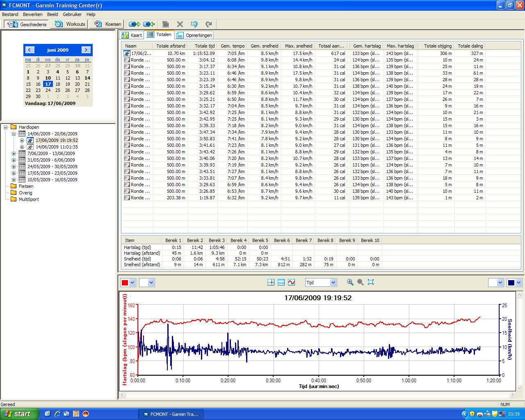Image resolution: width=525 pixels, height=420 pixels.
Task: Go to next month in calendar
Action: point(86,50)
